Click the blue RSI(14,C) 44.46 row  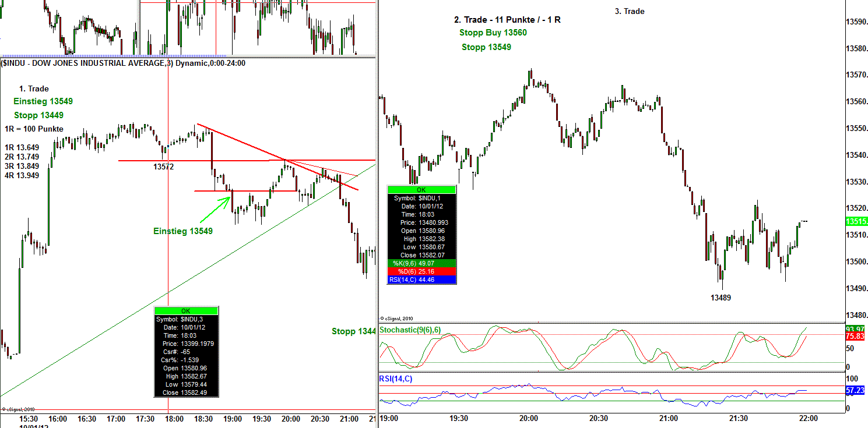point(421,280)
